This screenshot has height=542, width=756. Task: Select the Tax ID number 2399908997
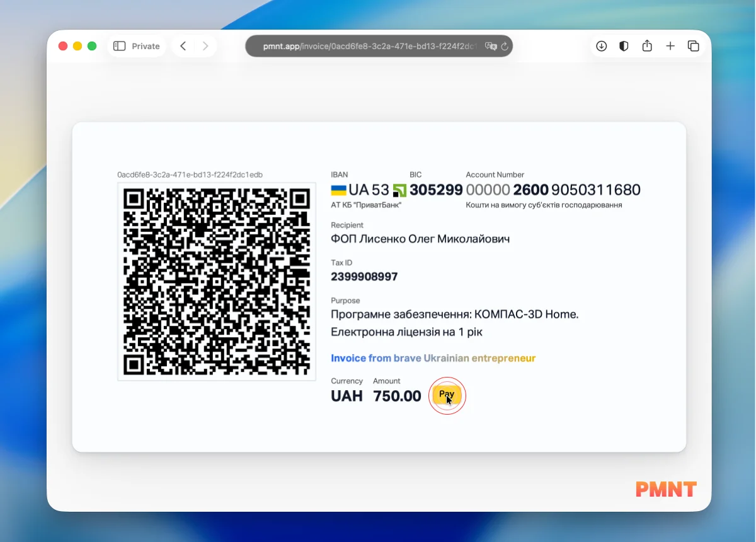click(364, 276)
